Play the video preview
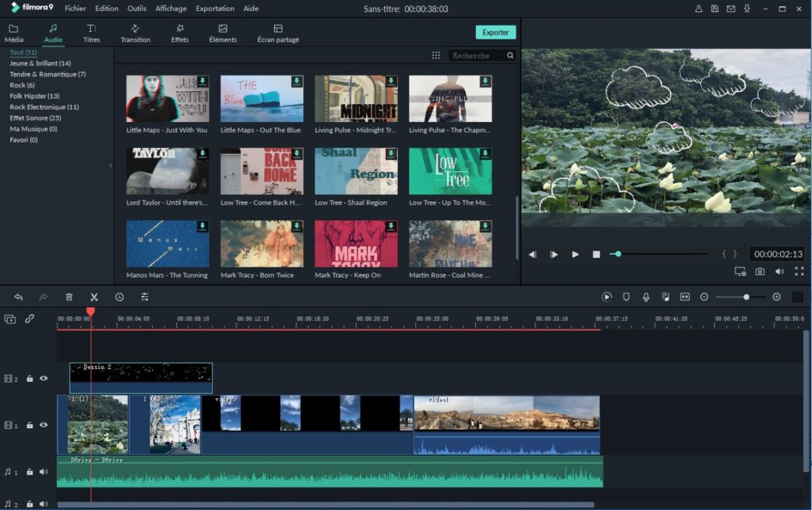Screen dimensions: 812x510 tap(575, 254)
